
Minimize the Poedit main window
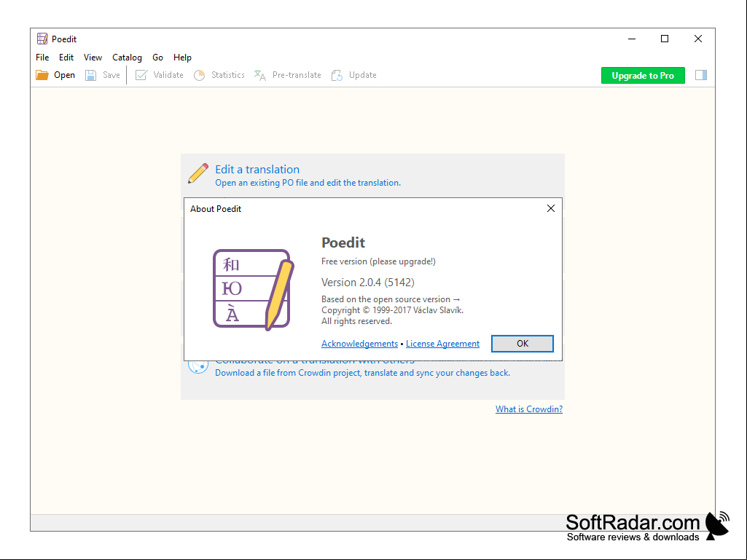coord(632,39)
